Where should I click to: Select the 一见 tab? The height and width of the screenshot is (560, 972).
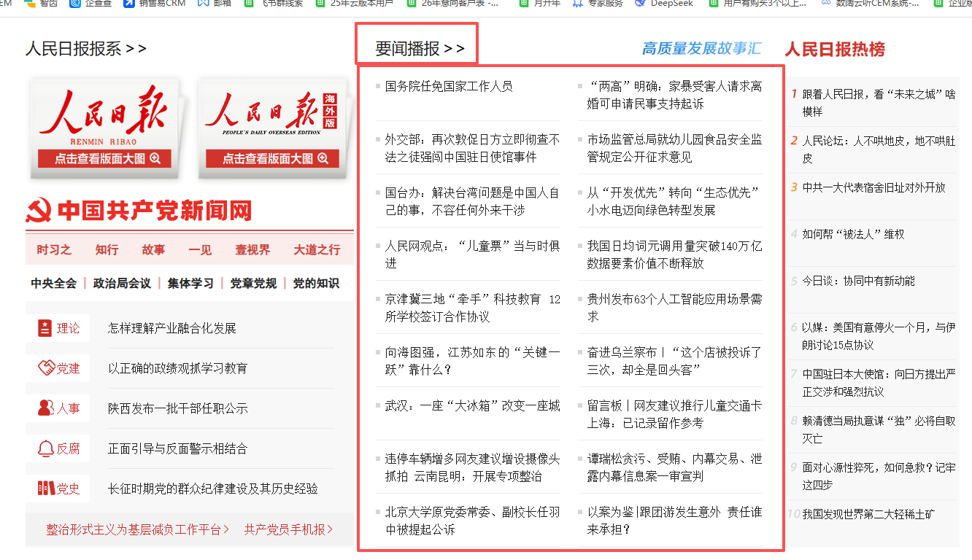tap(200, 249)
